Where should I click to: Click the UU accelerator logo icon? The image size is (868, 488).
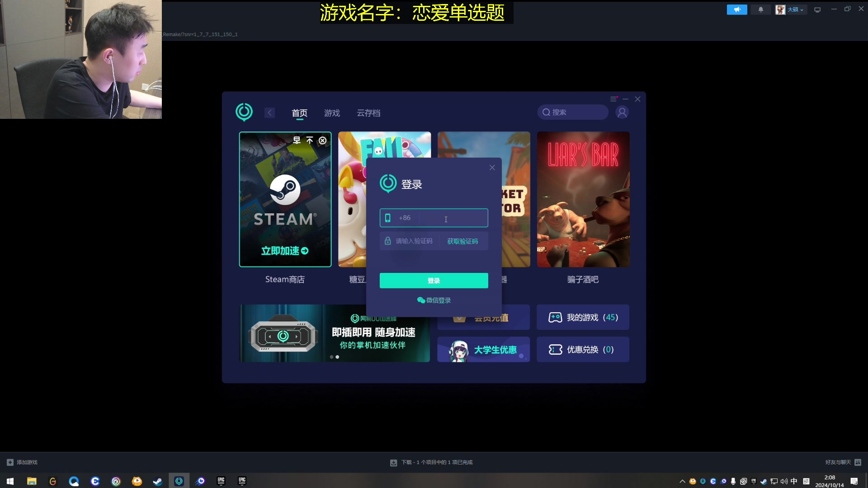244,112
